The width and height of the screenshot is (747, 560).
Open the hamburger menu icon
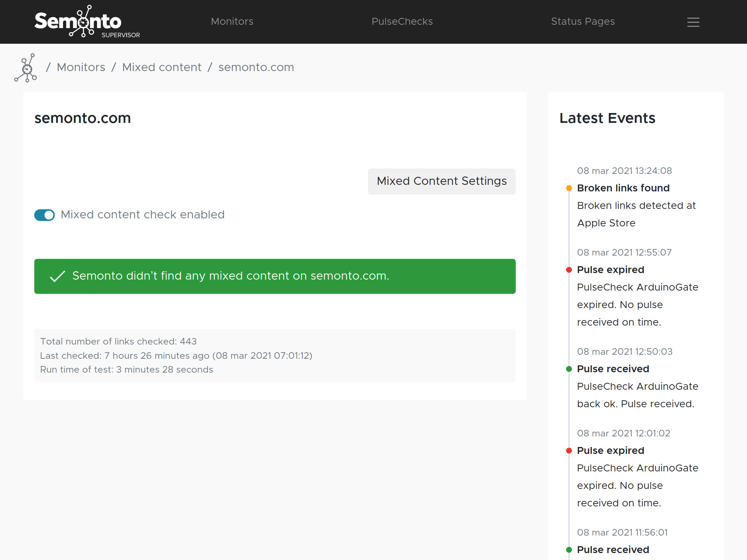click(x=693, y=22)
